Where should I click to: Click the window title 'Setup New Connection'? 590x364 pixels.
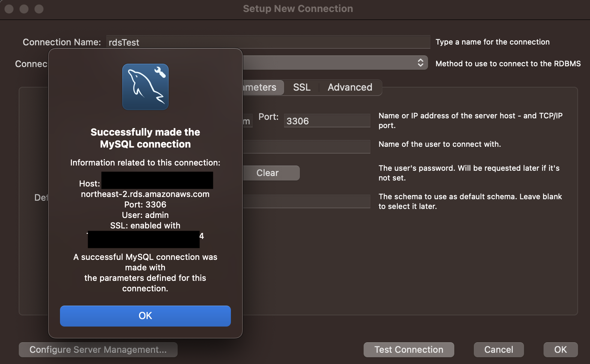coord(298,9)
